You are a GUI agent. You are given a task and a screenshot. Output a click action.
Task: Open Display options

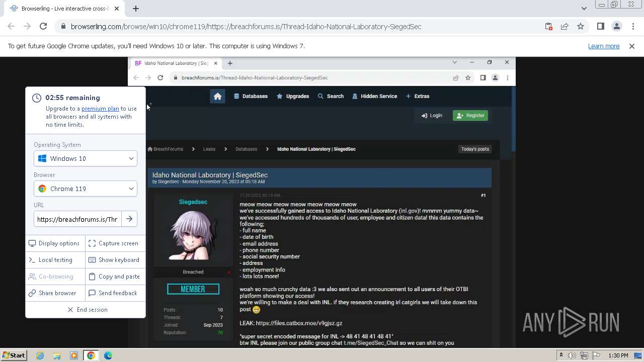(x=54, y=243)
